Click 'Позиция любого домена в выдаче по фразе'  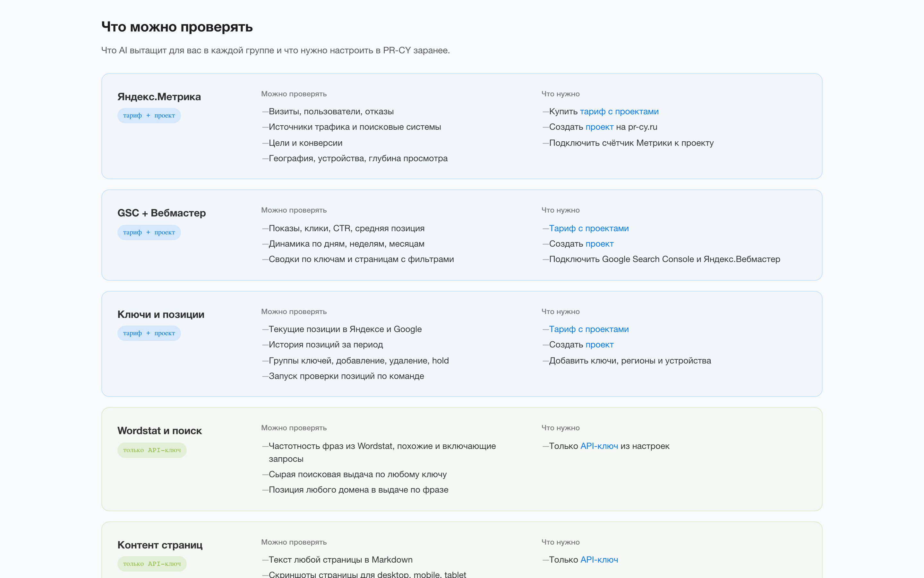358,490
